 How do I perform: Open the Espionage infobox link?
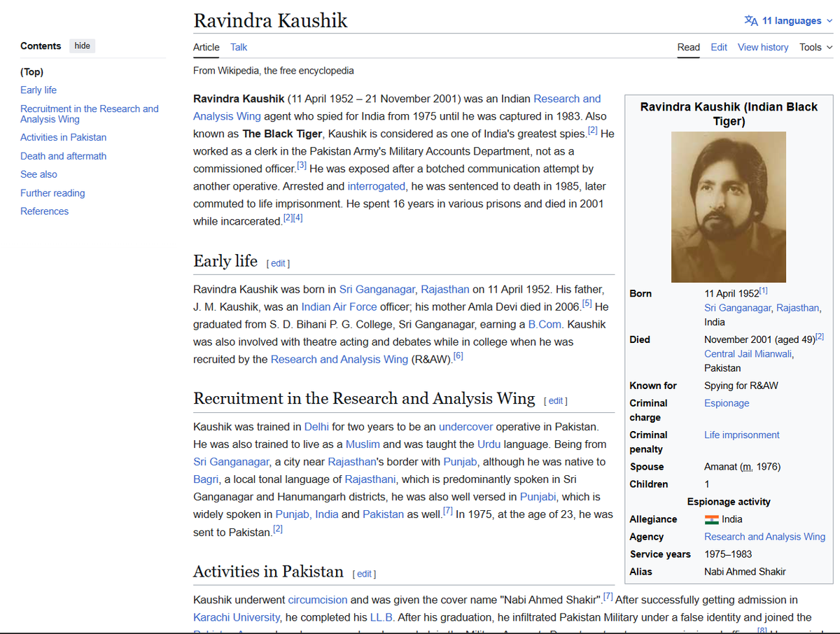tap(727, 404)
